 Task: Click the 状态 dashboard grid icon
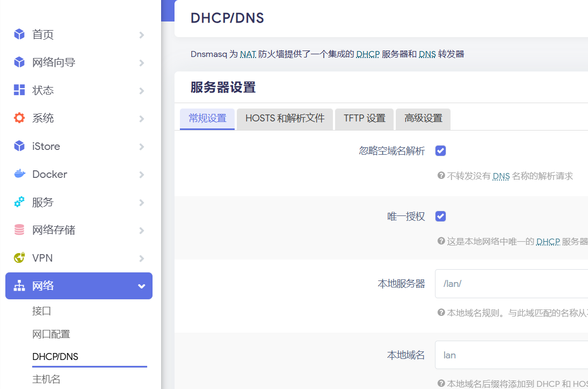tap(19, 90)
